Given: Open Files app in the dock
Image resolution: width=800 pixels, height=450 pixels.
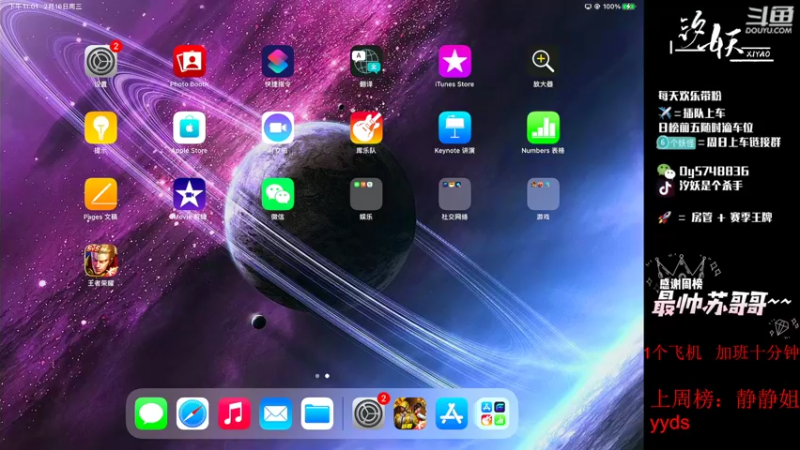Looking at the screenshot, I should click(317, 413).
